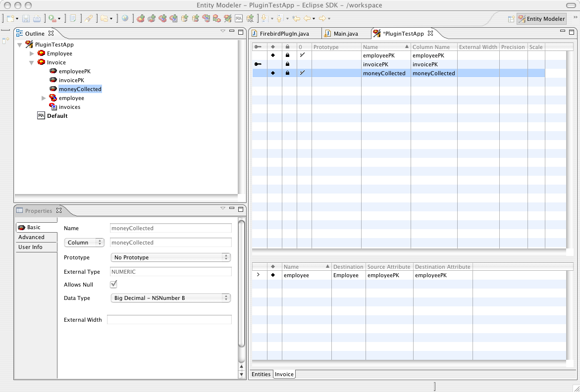Click the External Width input field
The image size is (580, 392).
point(169,320)
